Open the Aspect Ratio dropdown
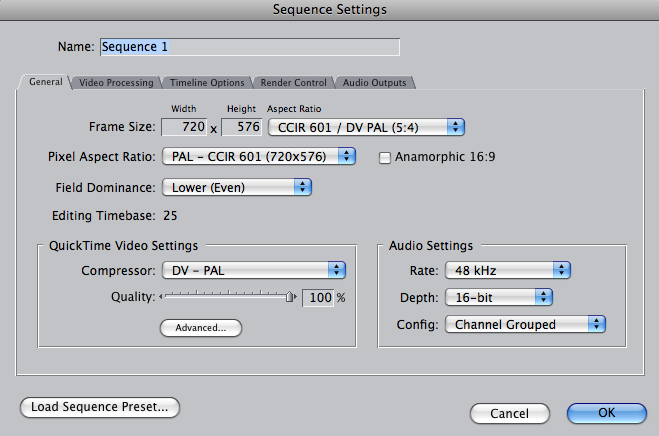Viewport: 659px width, 436px height. pos(366,127)
